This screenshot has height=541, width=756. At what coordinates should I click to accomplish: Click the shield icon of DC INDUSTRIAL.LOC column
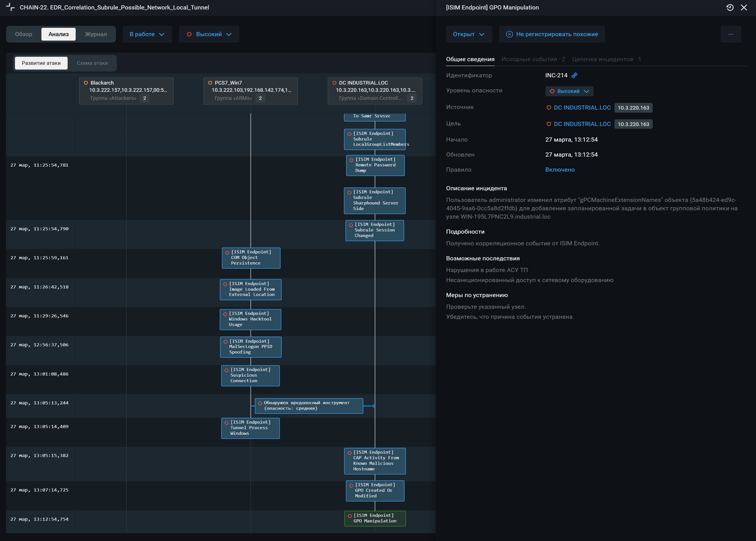pyautogui.click(x=334, y=83)
